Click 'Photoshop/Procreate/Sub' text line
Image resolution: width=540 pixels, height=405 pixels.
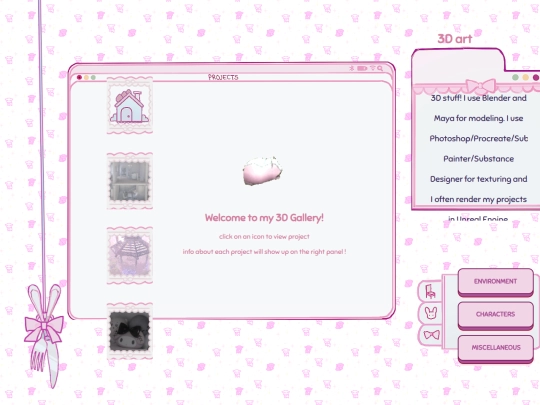(x=478, y=138)
